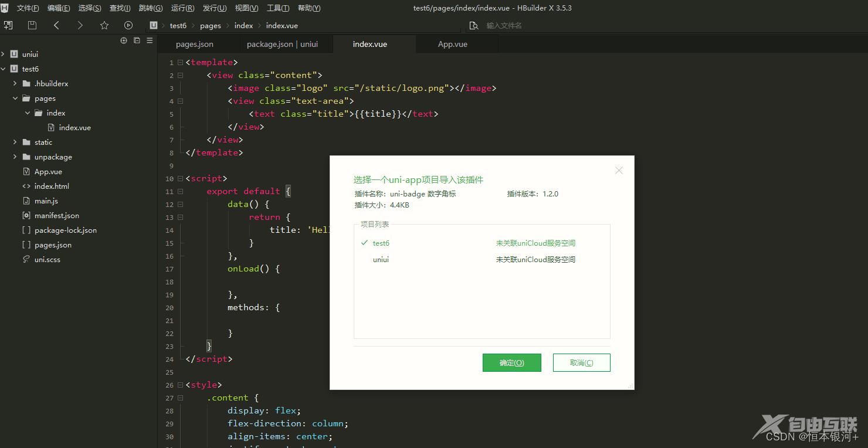Collapse the pages folder
The image size is (868, 448).
tap(15, 98)
